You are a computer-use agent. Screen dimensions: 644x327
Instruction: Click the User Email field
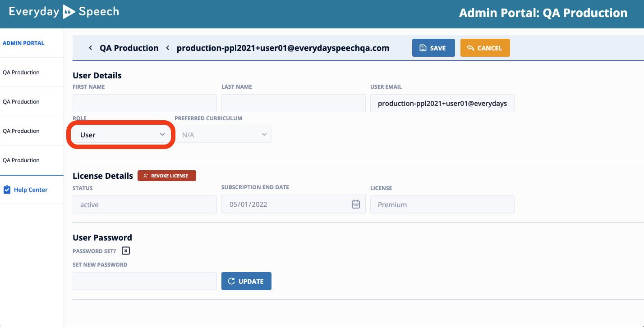click(442, 103)
